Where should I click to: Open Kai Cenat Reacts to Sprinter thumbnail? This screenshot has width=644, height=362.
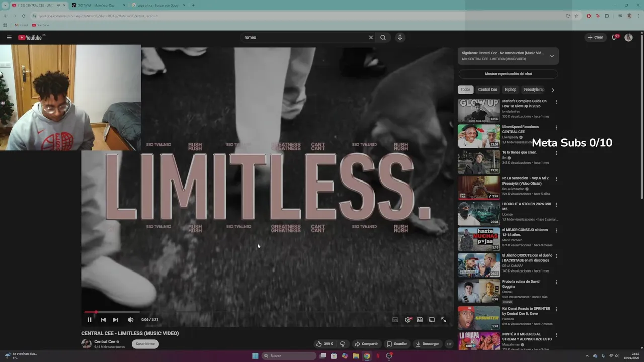(479, 317)
